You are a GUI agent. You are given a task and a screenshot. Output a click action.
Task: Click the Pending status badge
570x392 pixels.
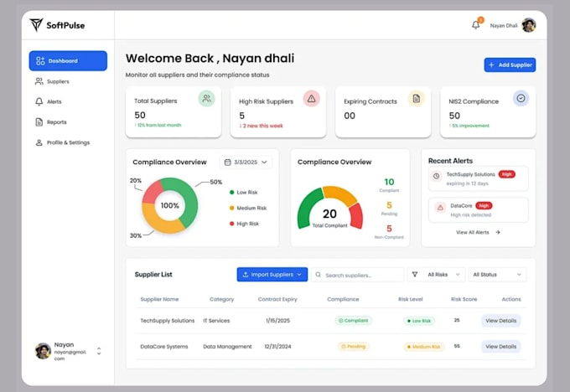tap(354, 346)
